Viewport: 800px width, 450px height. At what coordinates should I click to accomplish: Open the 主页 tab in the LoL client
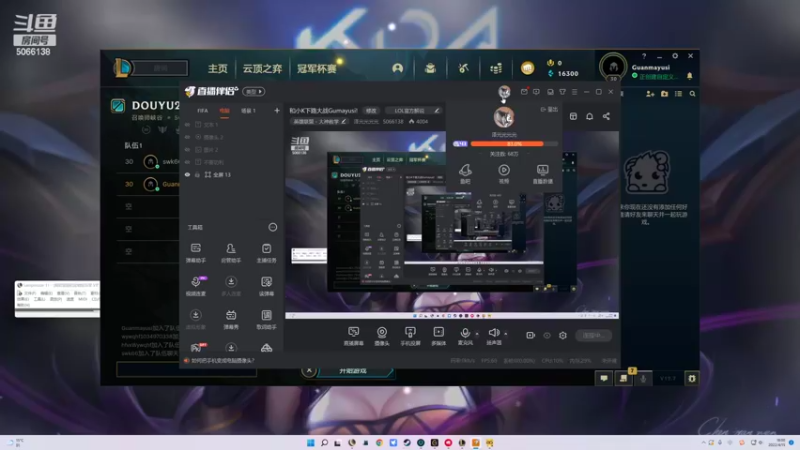tap(218, 68)
